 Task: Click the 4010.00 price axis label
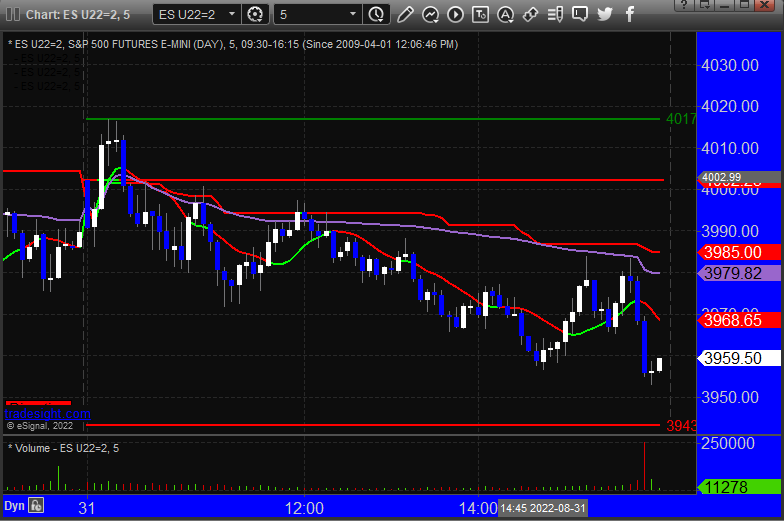730,148
